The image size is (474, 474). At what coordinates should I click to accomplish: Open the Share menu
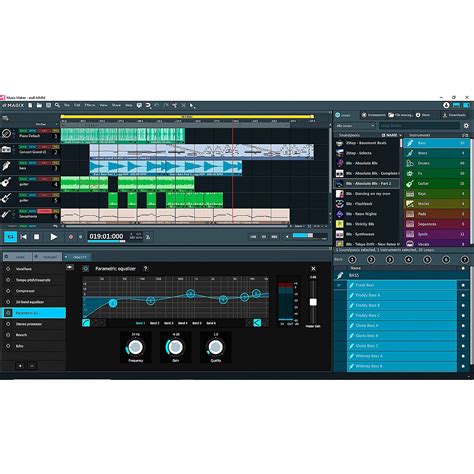[116, 105]
